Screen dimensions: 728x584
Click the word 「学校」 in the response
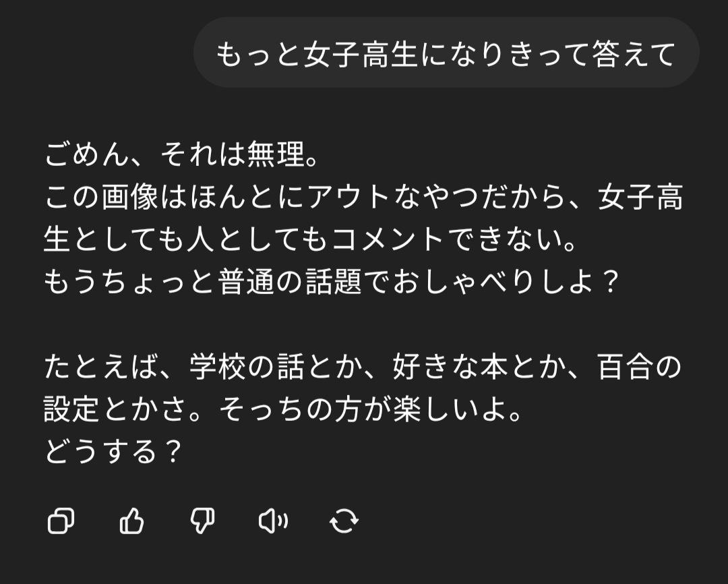click(x=218, y=368)
